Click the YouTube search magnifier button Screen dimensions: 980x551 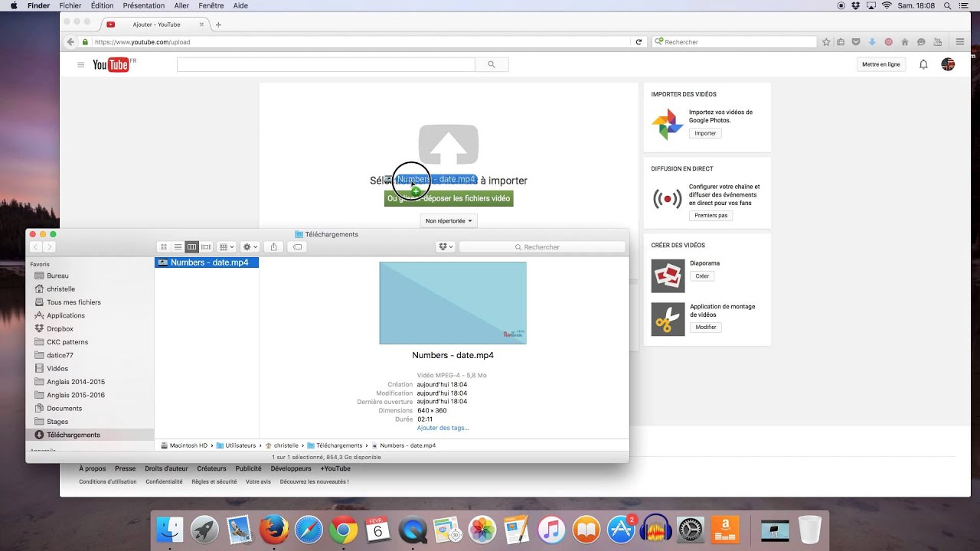tap(492, 65)
